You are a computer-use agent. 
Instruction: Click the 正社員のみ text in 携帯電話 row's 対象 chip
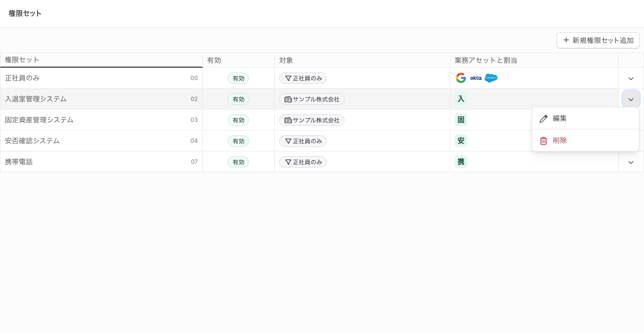click(x=308, y=162)
